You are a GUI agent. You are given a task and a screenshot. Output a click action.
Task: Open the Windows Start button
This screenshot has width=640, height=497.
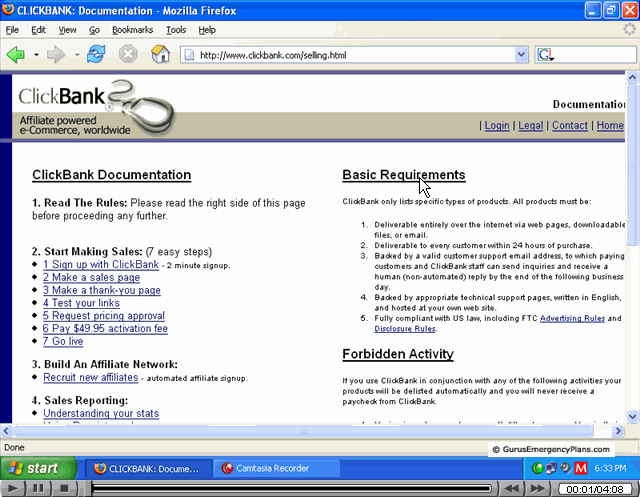point(38,468)
